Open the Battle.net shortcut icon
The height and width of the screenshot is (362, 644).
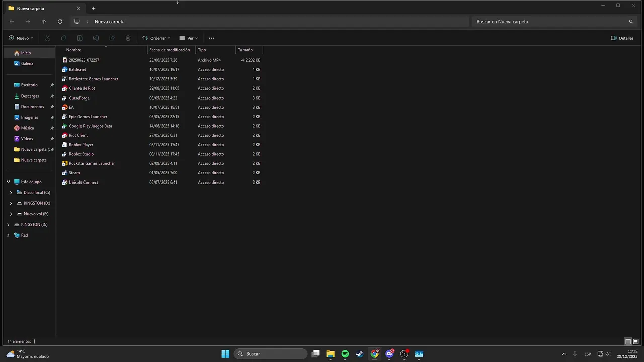(x=65, y=69)
